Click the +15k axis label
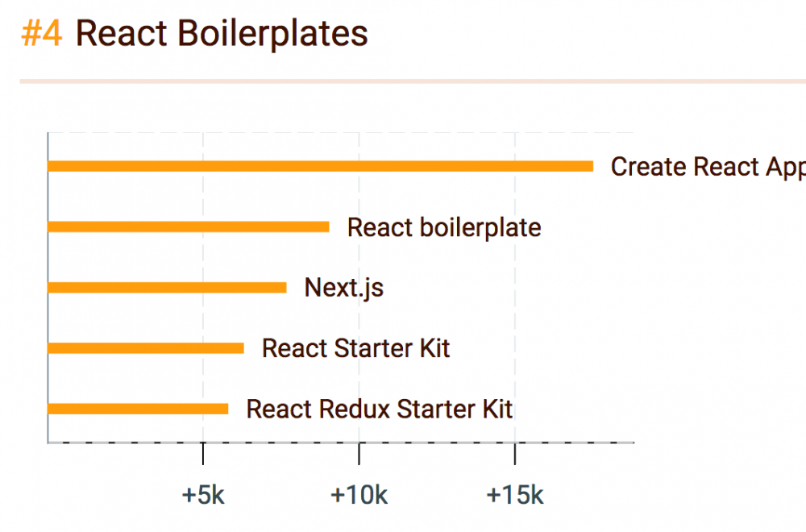The height and width of the screenshot is (532, 806). click(x=515, y=495)
